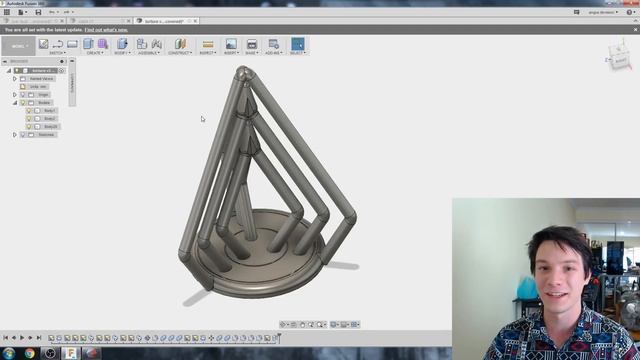
Task: Open the CREATE menu
Action: tap(95, 53)
